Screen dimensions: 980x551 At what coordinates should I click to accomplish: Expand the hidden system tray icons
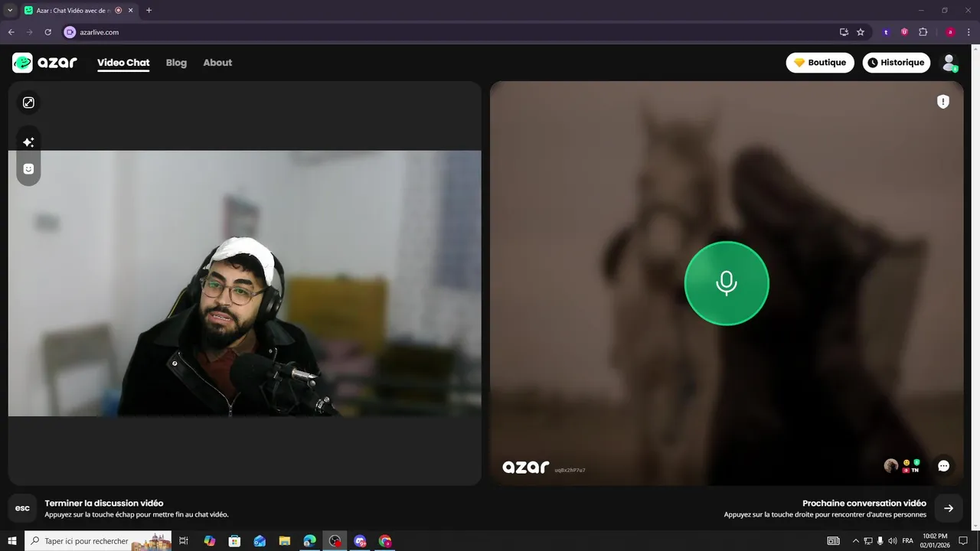click(x=855, y=541)
